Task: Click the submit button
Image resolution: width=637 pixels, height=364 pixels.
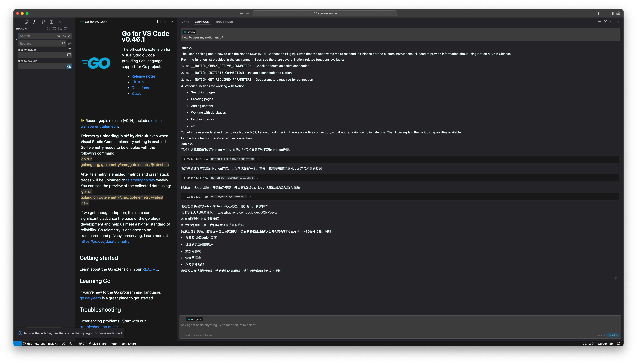Action: point(613,335)
